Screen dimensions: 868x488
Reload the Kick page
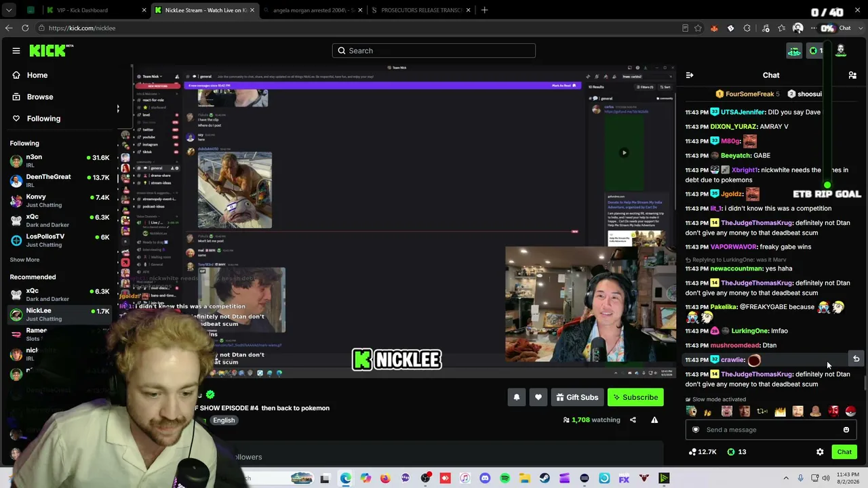(x=25, y=28)
